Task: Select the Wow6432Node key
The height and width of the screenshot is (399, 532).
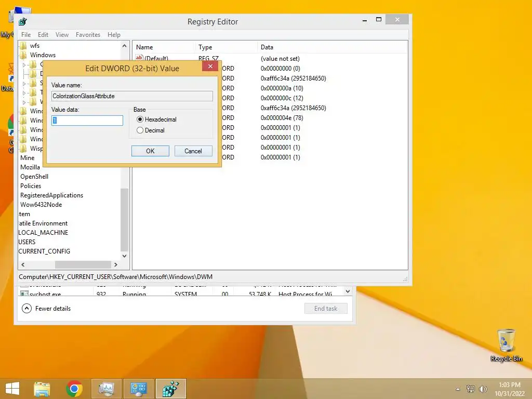Action: (41, 205)
